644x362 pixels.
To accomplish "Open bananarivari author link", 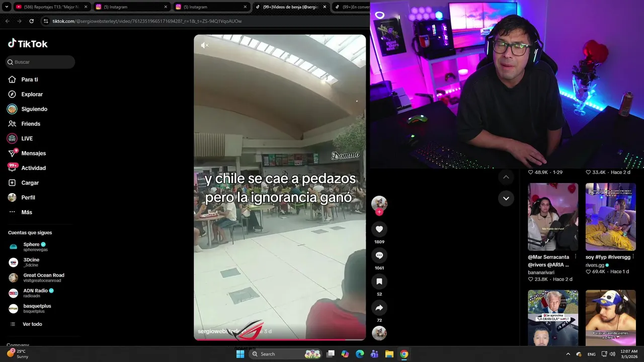I will pyautogui.click(x=541, y=273).
